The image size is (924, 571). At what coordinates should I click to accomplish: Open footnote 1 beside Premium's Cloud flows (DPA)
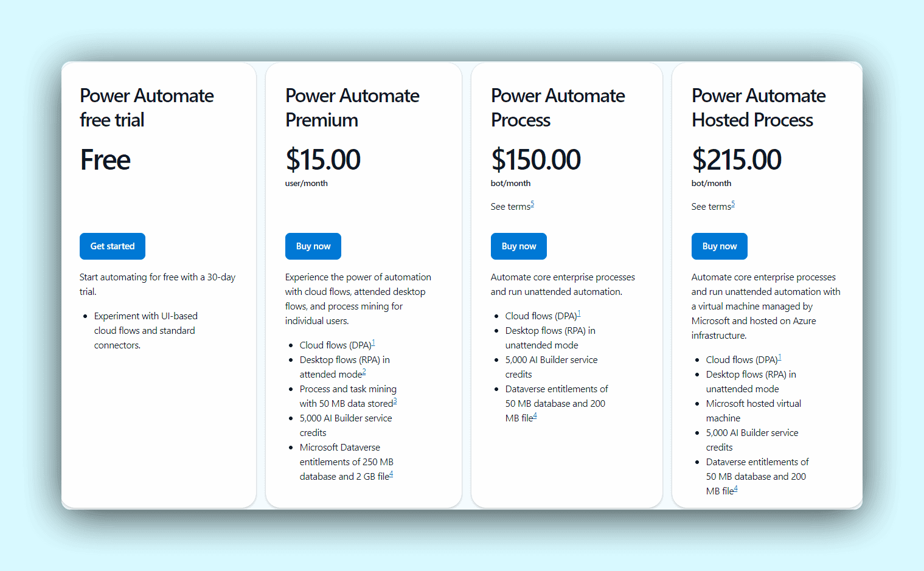(x=373, y=343)
